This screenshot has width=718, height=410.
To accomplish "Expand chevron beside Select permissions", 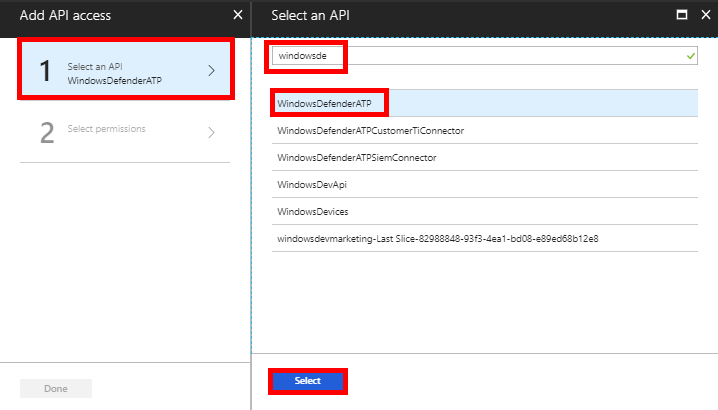I will (x=211, y=132).
